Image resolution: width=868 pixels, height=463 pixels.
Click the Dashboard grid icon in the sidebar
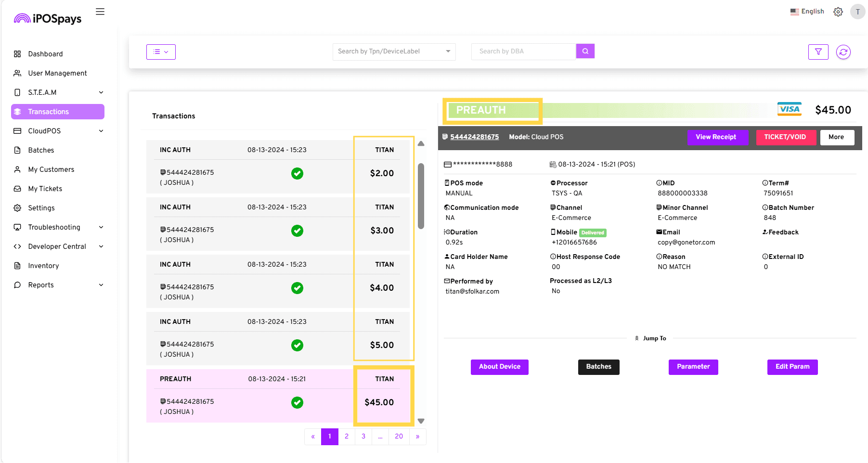tap(17, 54)
